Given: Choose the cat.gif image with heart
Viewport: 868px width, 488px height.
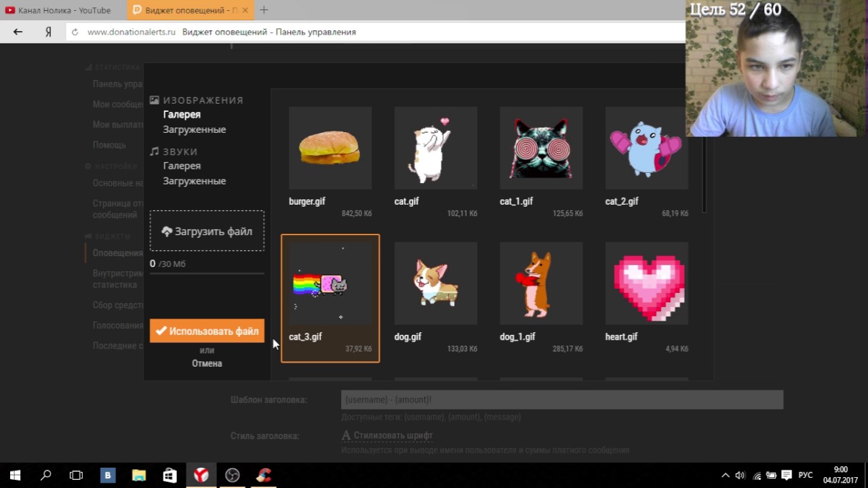Looking at the screenshot, I should [435, 148].
